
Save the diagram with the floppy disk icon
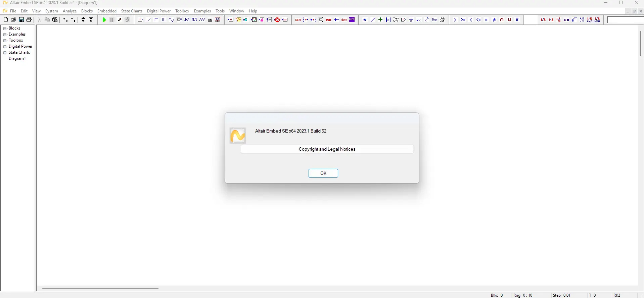point(21,20)
